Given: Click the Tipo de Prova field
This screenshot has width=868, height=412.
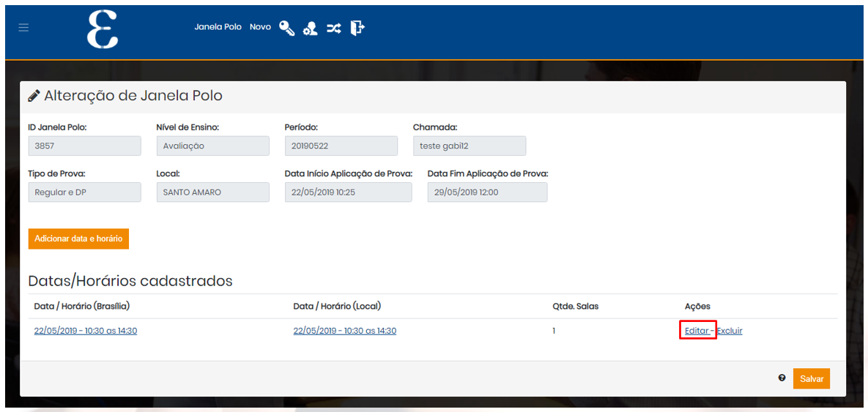Looking at the screenshot, I should point(85,192).
